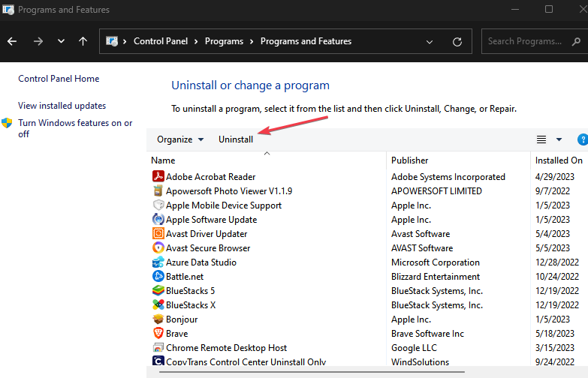Click the Programs and Features breadcrumb
588x378 pixels.
click(306, 41)
